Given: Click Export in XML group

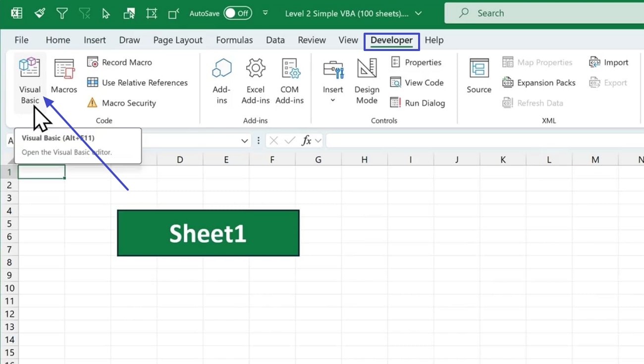Looking at the screenshot, I should point(608,83).
